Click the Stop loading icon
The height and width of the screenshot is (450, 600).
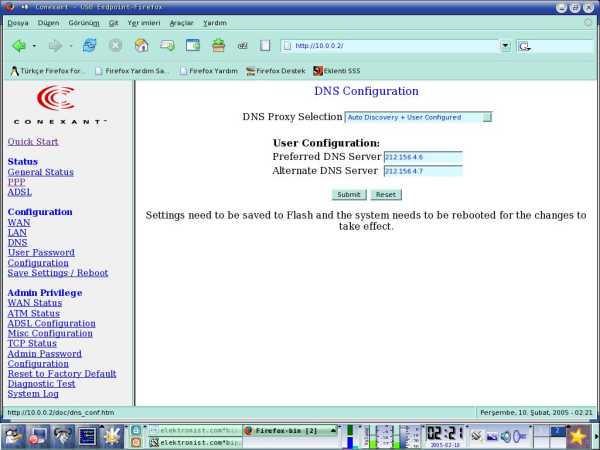(x=116, y=45)
